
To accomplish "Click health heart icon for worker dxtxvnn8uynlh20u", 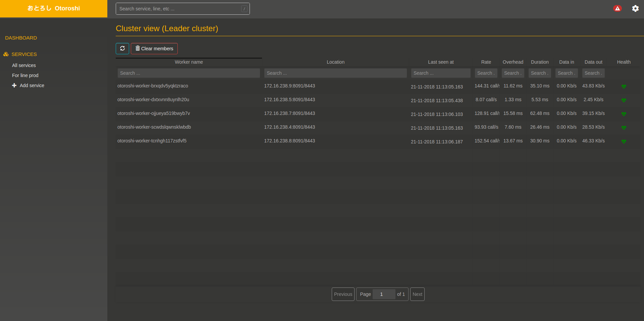I will (624, 100).
